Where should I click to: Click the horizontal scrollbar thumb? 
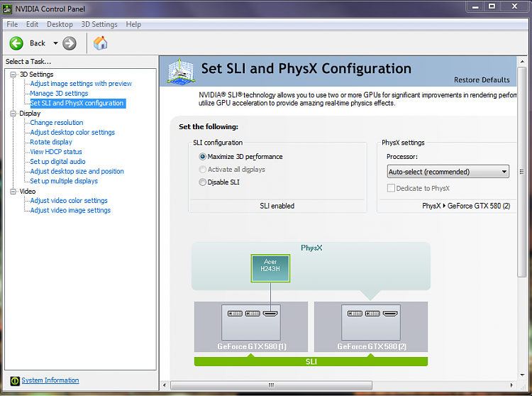[x=271, y=385]
